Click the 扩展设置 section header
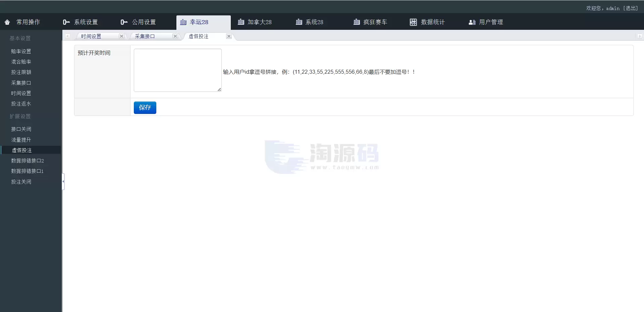This screenshot has width=644, height=312. point(20,116)
